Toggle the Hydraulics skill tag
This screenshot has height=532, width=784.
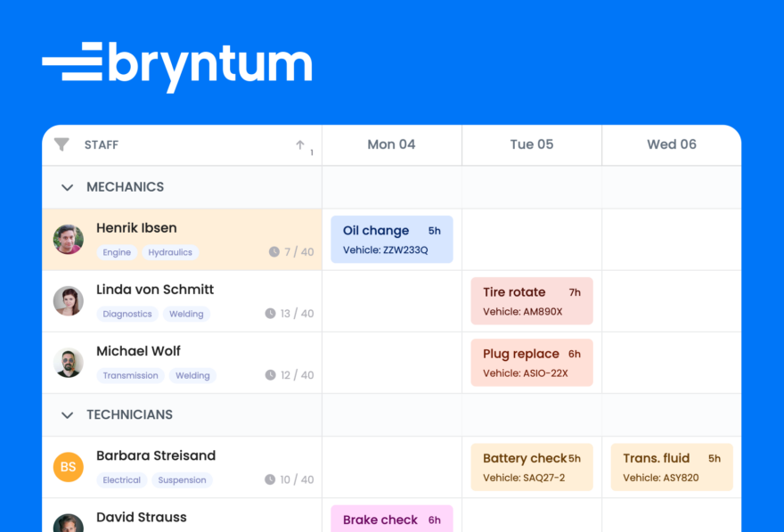coord(169,252)
